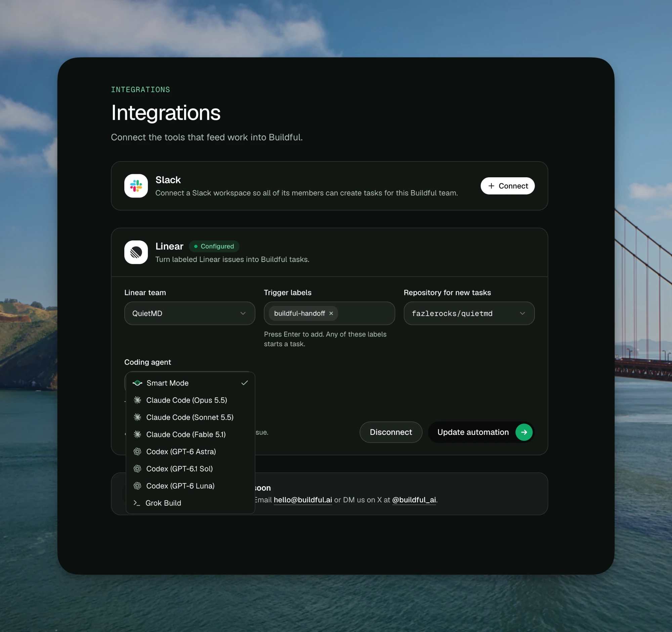The height and width of the screenshot is (632, 672).
Task: Click the buildful-handoff label text
Action: click(299, 313)
